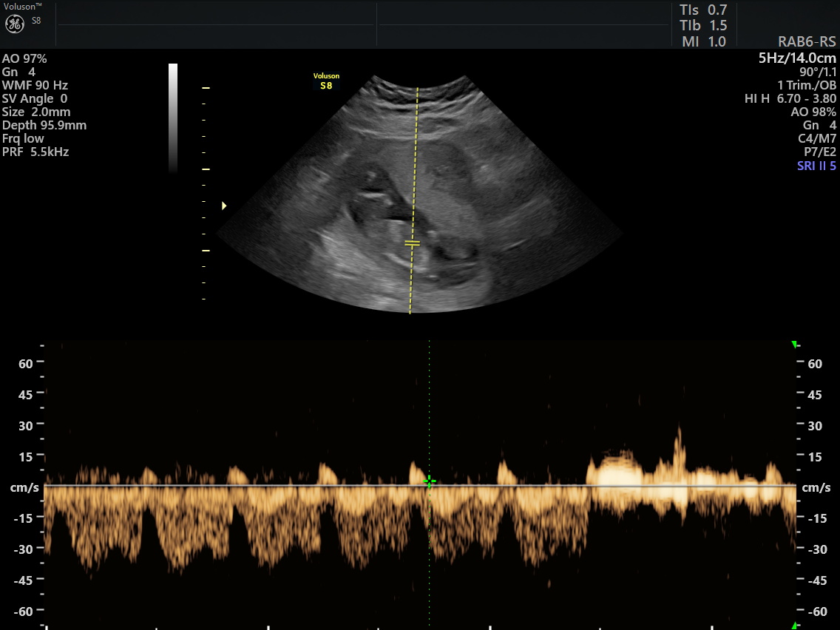Select the SRI II 5 setting
The image size is (840, 630).
point(816,166)
